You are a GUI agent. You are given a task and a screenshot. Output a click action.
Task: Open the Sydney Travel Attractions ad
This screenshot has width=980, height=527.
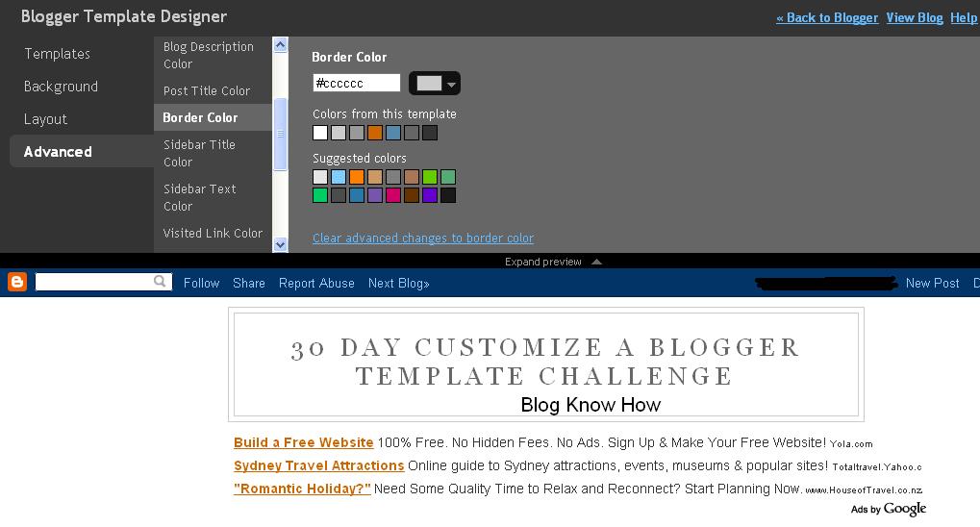pyautogui.click(x=318, y=465)
